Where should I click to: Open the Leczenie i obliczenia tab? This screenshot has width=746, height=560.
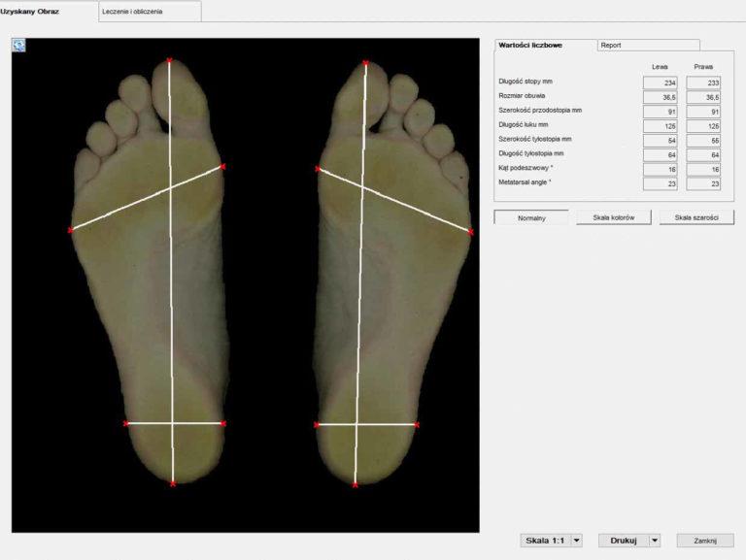click(150, 12)
